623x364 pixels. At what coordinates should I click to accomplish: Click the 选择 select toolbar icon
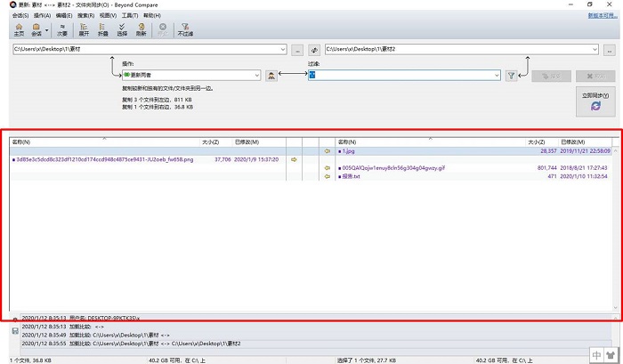tap(122, 28)
